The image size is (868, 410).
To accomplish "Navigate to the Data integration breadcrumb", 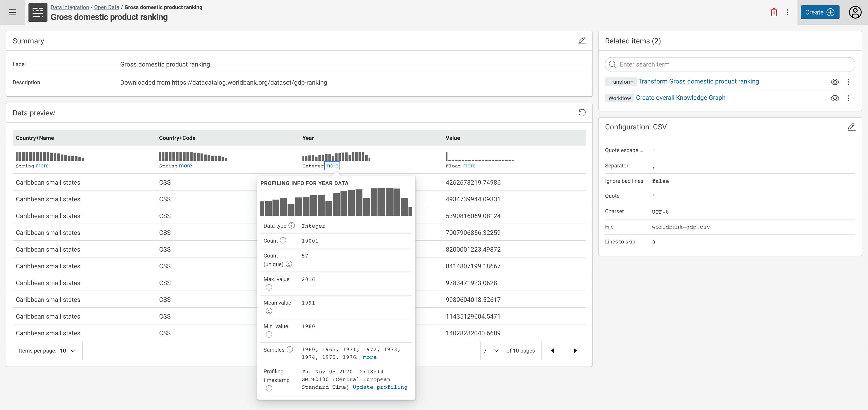I will click(x=69, y=7).
